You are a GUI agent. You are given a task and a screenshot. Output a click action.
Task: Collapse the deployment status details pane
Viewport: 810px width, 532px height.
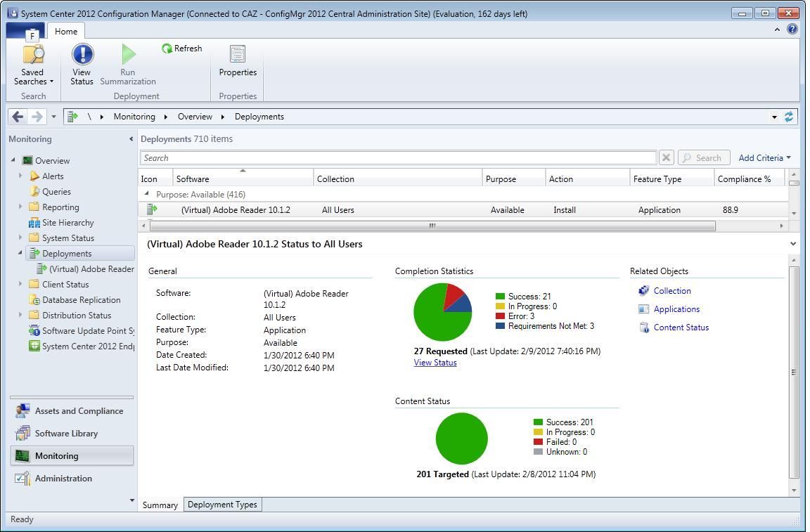coord(793,244)
